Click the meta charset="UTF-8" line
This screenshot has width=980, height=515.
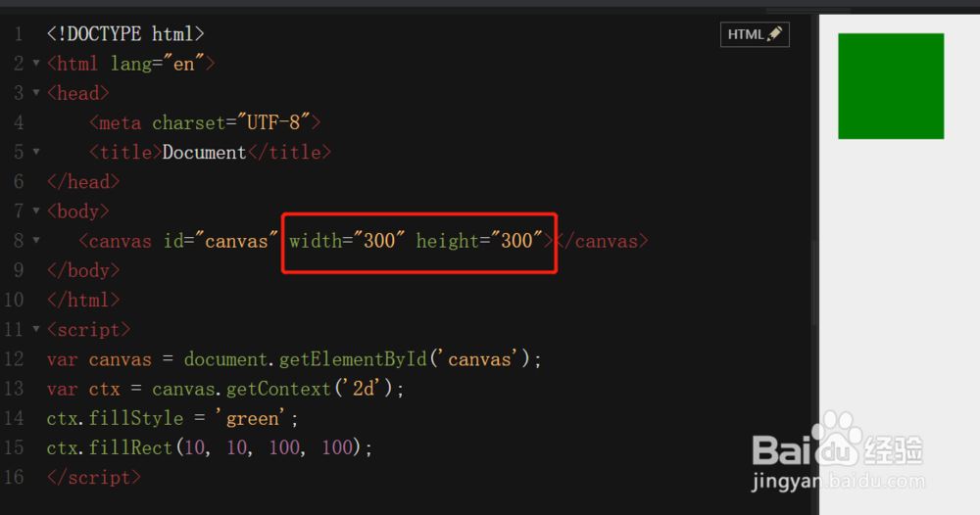pyautogui.click(x=205, y=122)
